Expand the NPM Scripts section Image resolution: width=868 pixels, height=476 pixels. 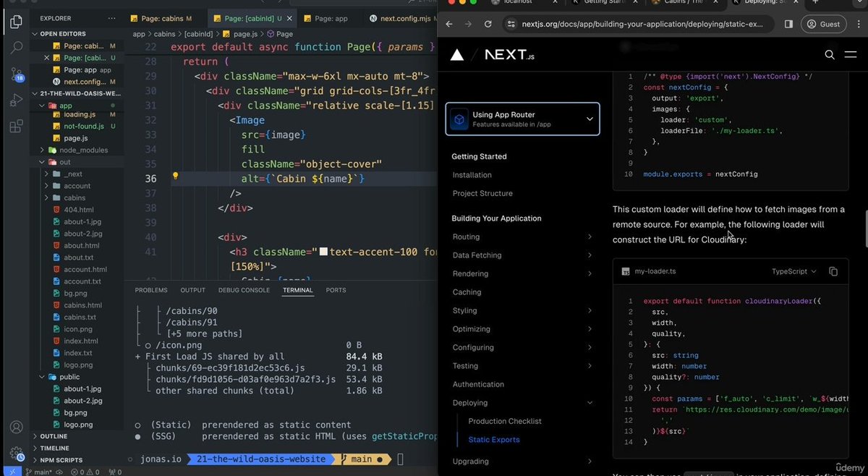coord(61,460)
